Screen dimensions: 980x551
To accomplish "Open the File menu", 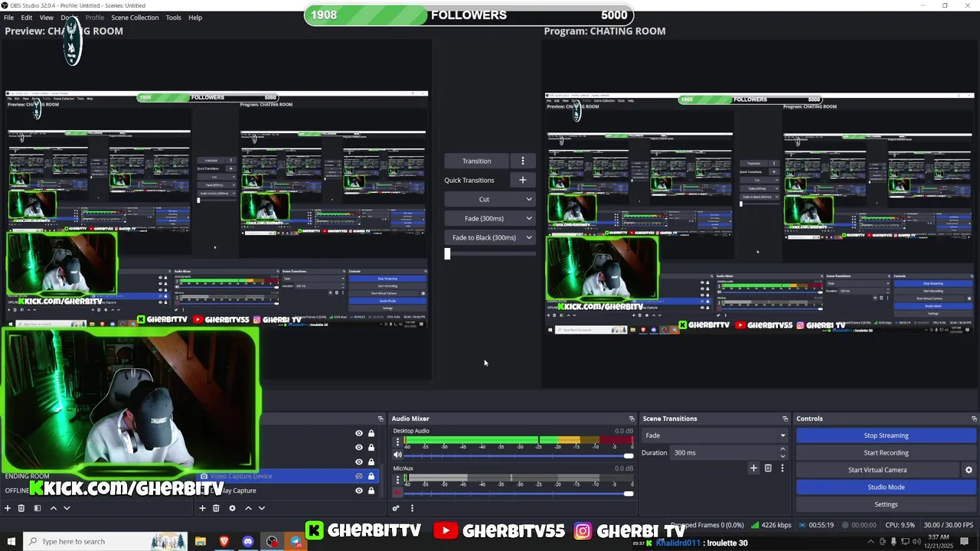I will (x=9, y=18).
